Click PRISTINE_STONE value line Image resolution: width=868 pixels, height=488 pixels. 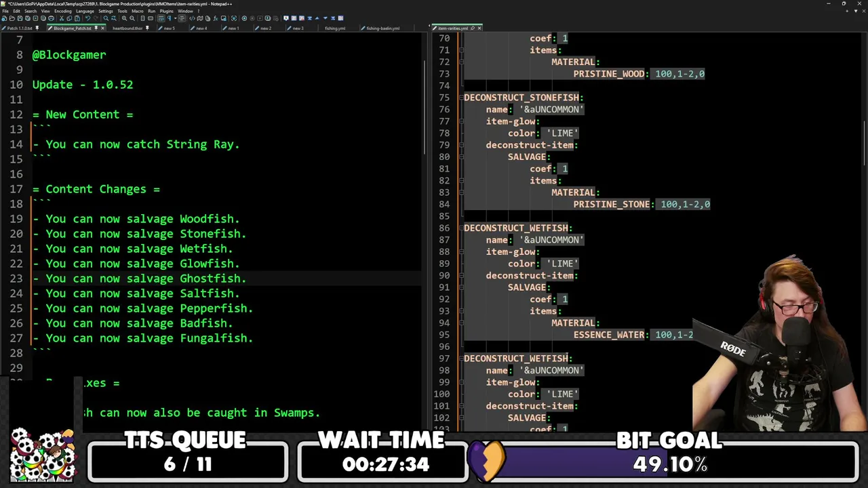point(642,204)
